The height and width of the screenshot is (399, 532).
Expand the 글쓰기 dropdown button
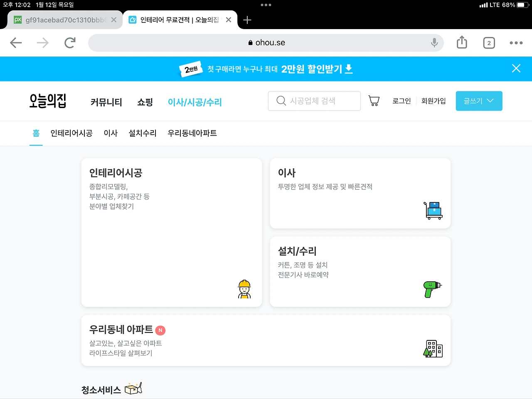coord(479,101)
